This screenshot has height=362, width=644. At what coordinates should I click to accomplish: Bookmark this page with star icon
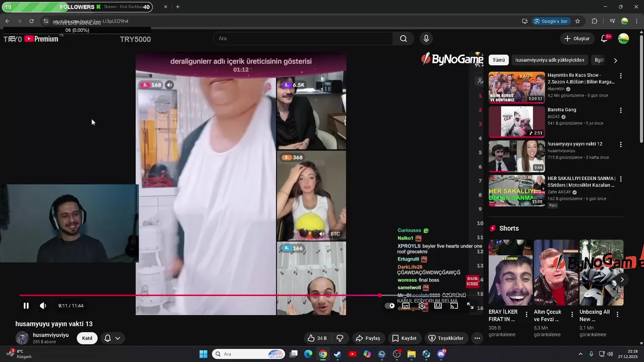click(578, 21)
